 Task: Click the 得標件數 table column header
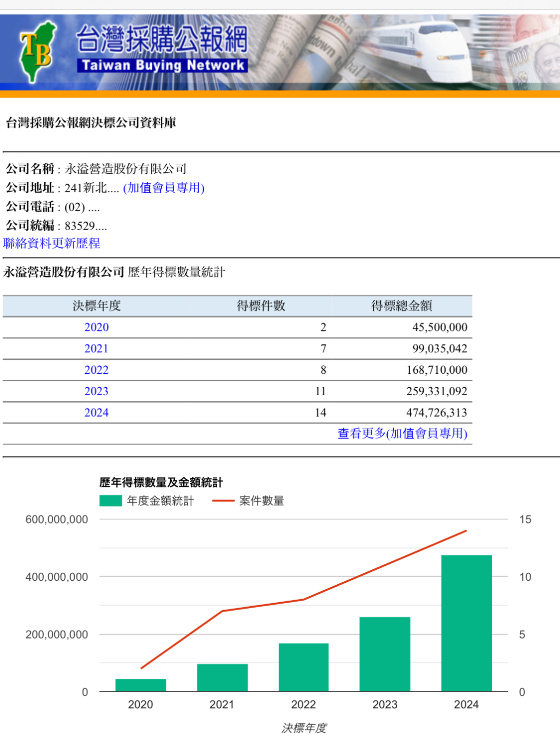point(261,306)
